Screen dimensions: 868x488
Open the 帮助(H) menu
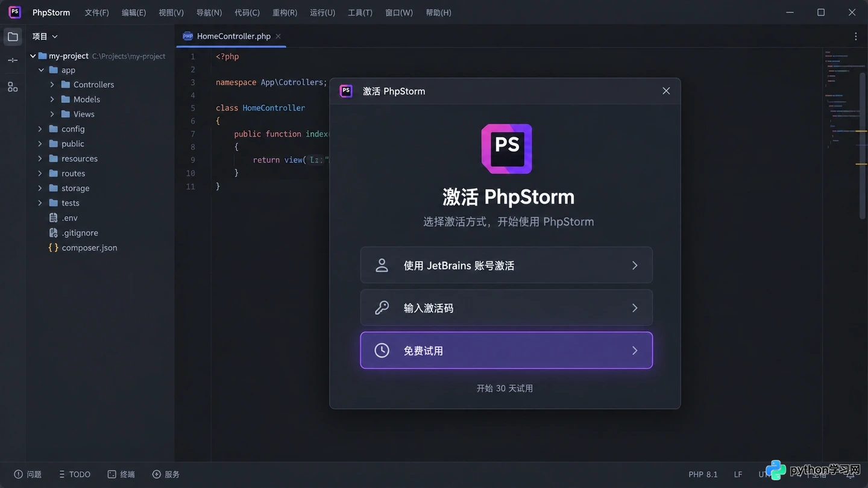coord(438,13)
